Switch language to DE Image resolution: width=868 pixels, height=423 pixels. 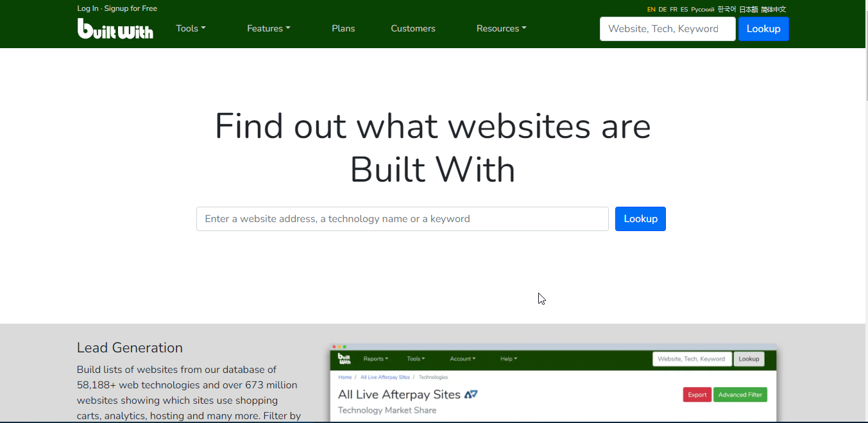pyautogui.click(x=663, y=10)
